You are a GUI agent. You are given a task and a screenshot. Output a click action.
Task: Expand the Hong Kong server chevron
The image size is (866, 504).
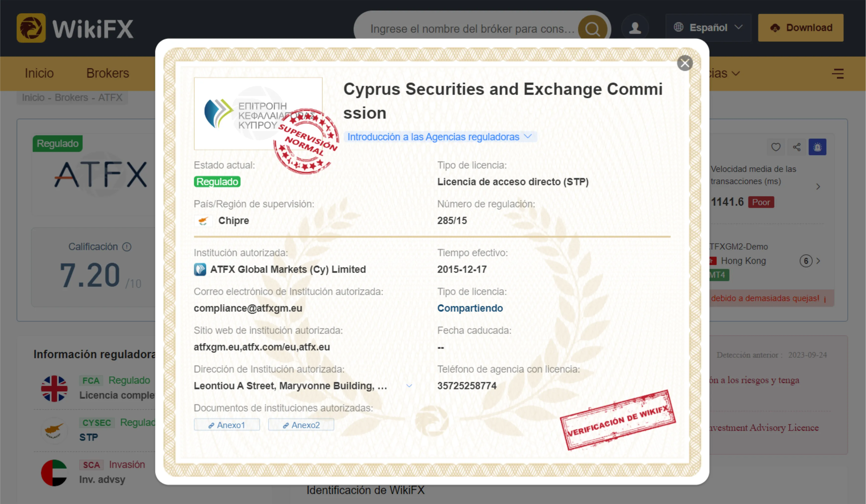[x=818, y=261]
